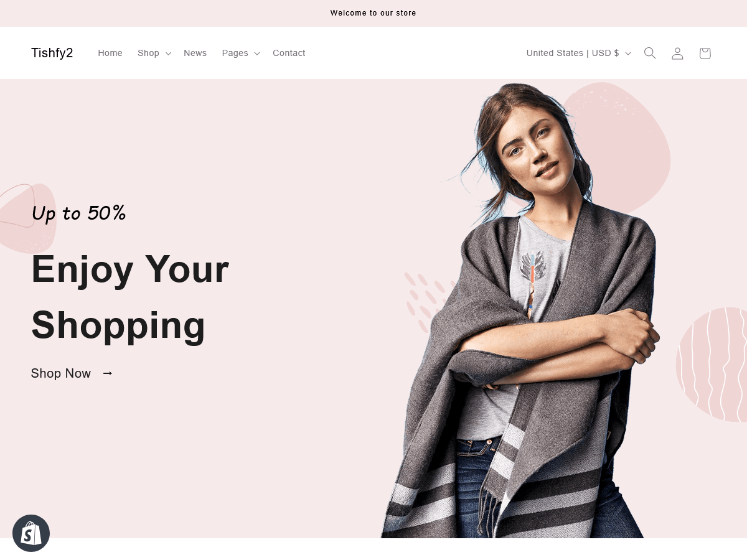This screenshot has height=560, width=747.
Task: Click the country selector chevron arrow
Action: 628,54
